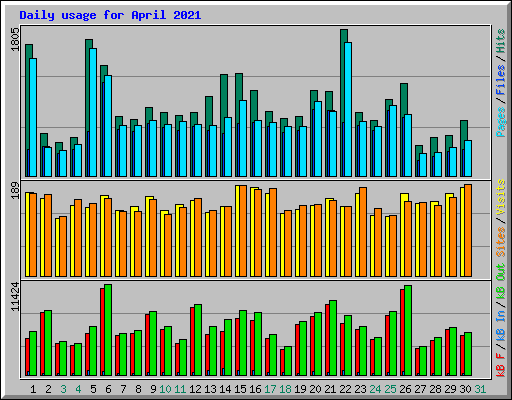512x400 pixels.
Task: Click the day "26" x-axis label
Action: 405,389
